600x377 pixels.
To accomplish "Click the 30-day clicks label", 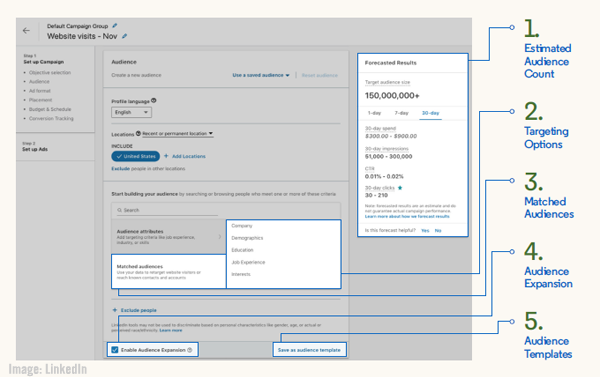I will (x=380, y=188).
